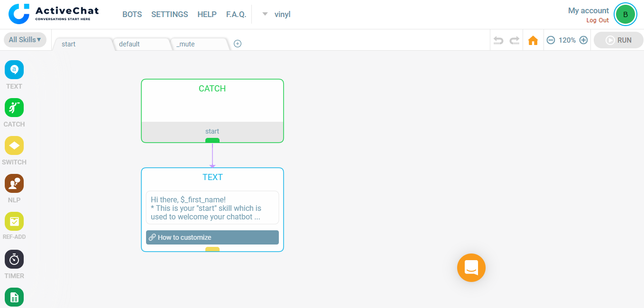Click the welcome message text field

(x=212, y=208)
